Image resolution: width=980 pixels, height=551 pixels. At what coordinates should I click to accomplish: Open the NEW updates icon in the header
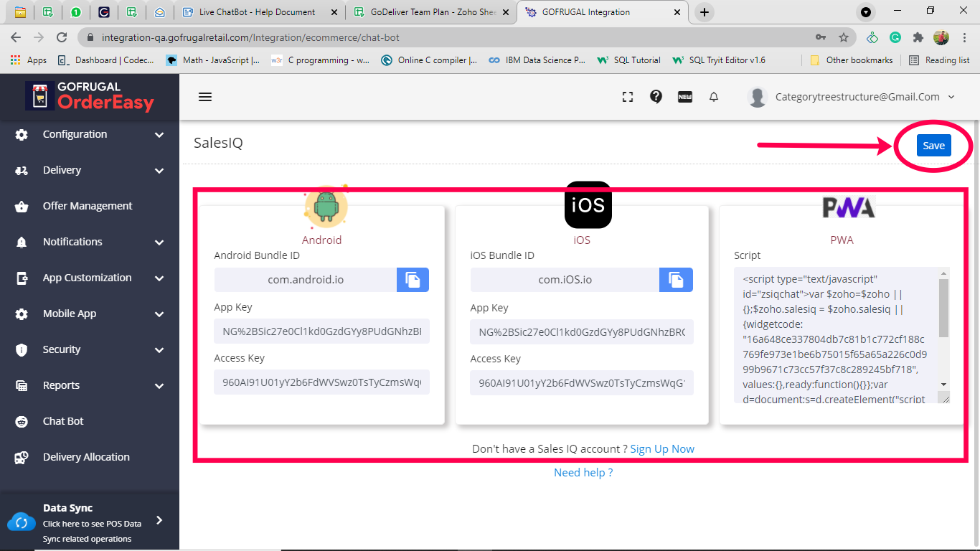click(x=685, y=97)
